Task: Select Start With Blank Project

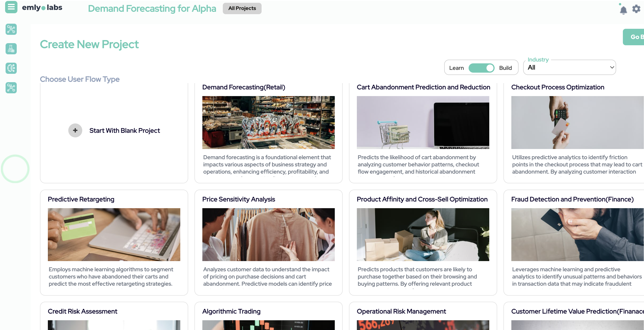Action: point(125,131)
